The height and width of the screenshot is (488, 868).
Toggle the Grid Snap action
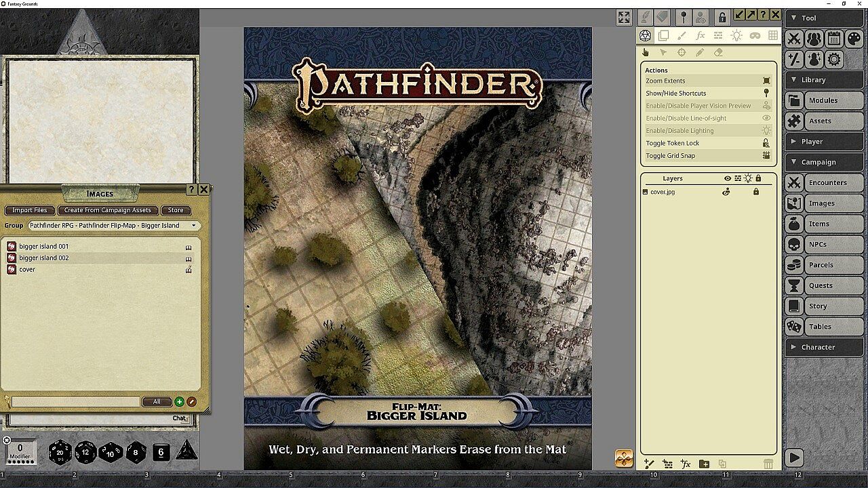tap(708, 156)
